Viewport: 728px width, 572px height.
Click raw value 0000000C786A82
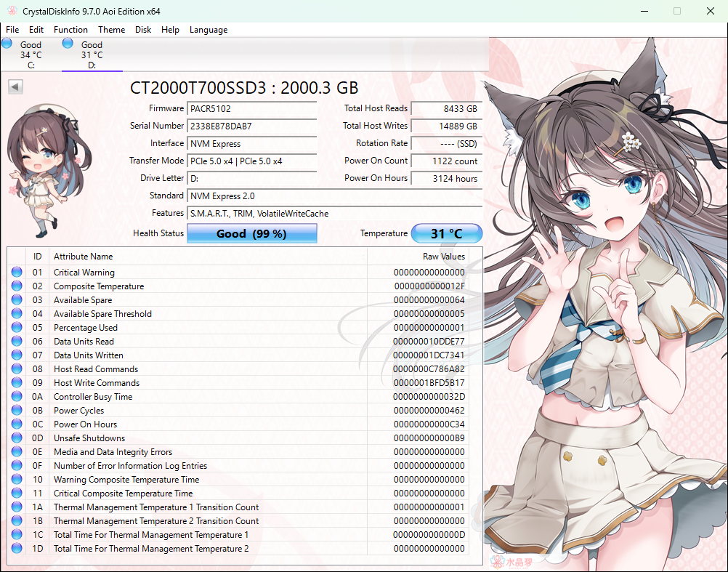[x=429, y=369]
